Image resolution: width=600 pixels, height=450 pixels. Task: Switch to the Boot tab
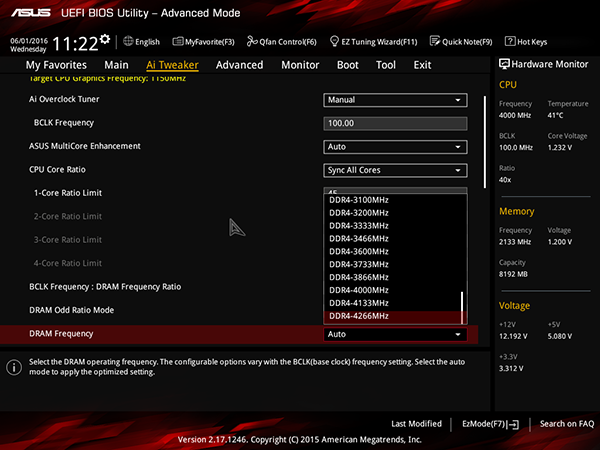347,65
